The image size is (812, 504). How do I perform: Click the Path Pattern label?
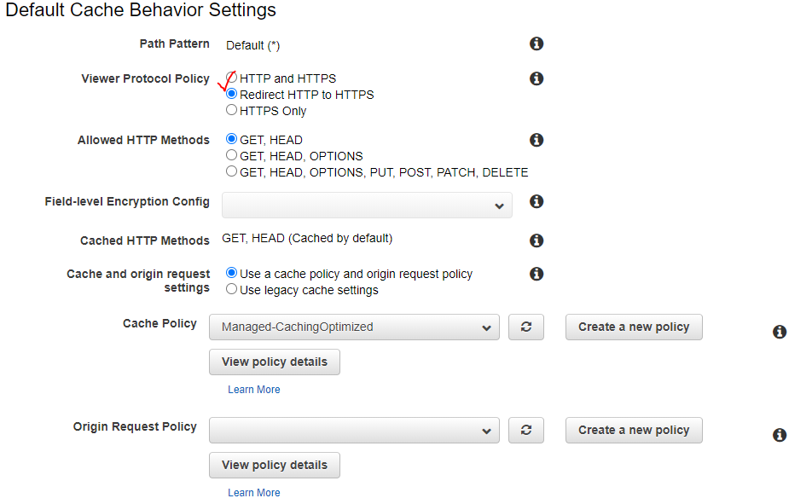pyautogui.click(x=175, y=44)
